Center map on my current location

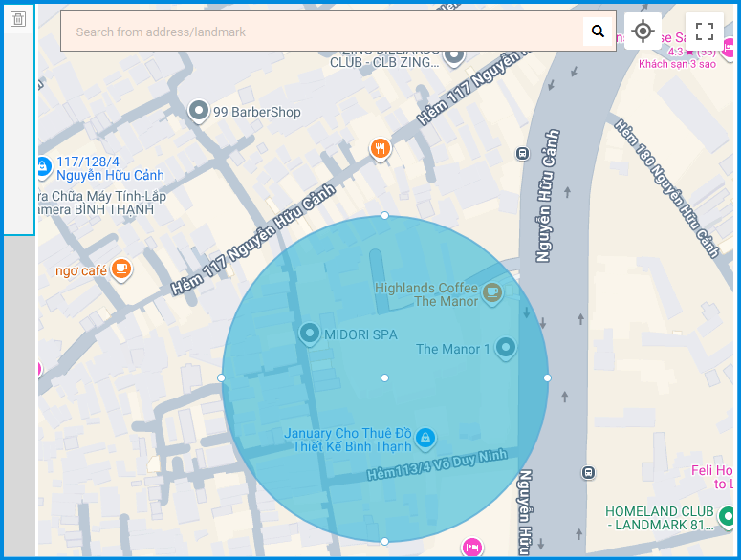(x=643, y=32)
